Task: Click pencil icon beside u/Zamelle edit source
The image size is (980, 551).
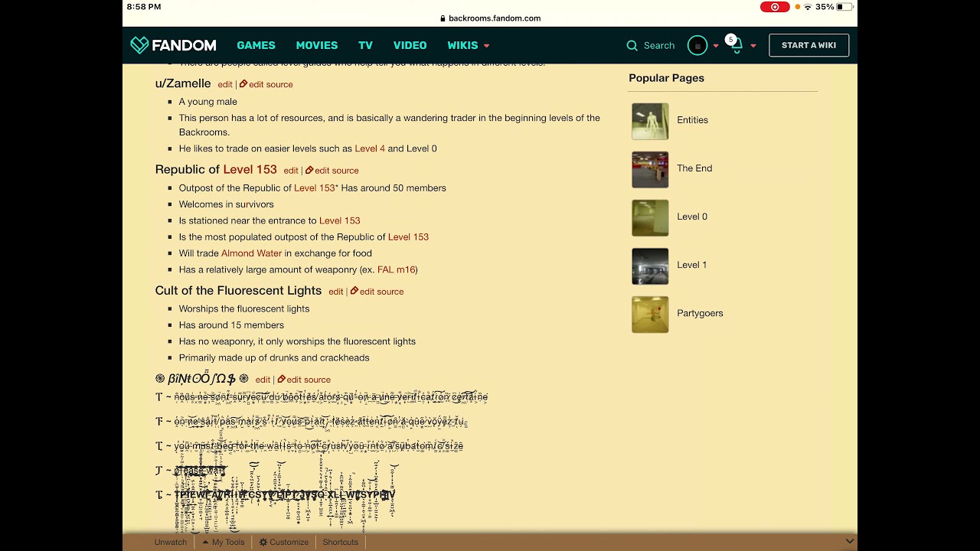Action: 243,84
